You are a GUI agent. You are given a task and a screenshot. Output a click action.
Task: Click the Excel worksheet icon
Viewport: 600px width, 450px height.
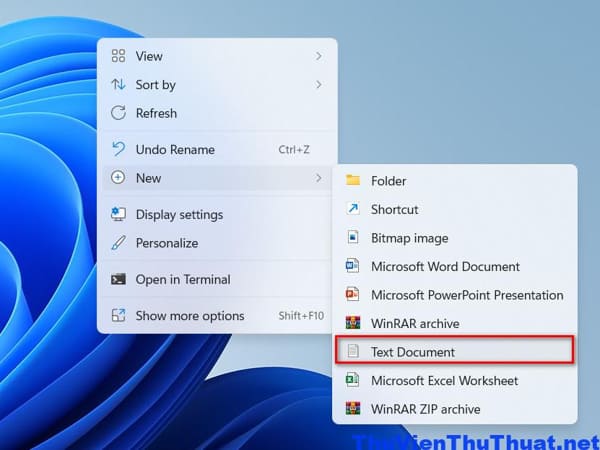coord(352,380)
